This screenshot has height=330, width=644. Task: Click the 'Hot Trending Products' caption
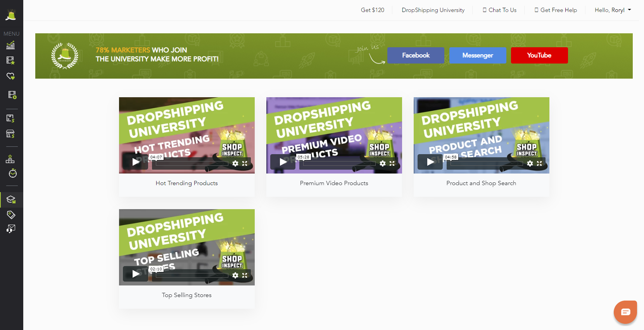(x=187, y=183)
